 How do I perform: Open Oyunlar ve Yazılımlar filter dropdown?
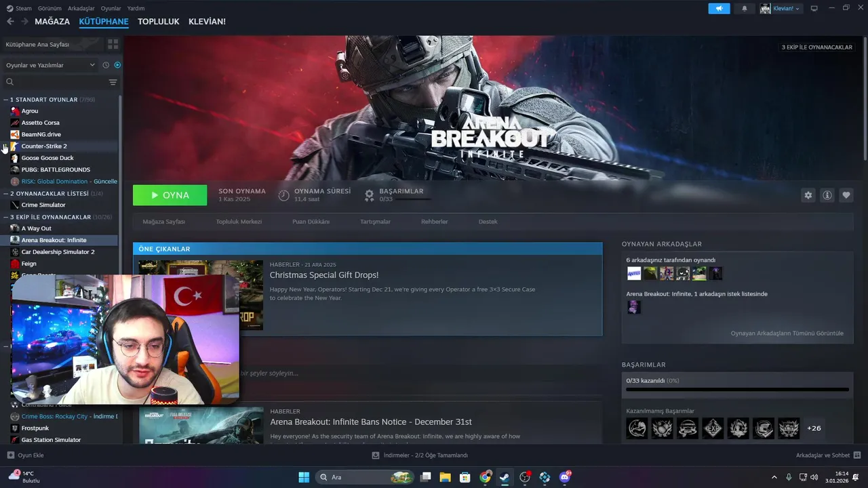[50, 65]
